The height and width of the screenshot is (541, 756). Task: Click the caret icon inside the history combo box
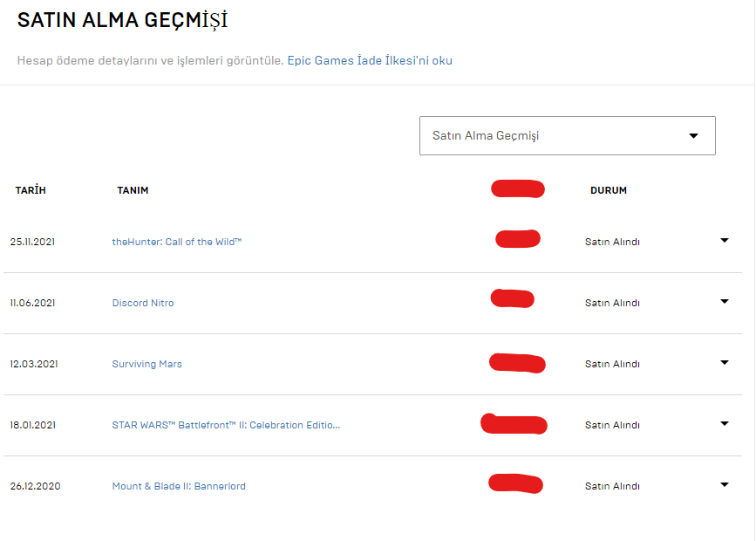click(693, 136)
